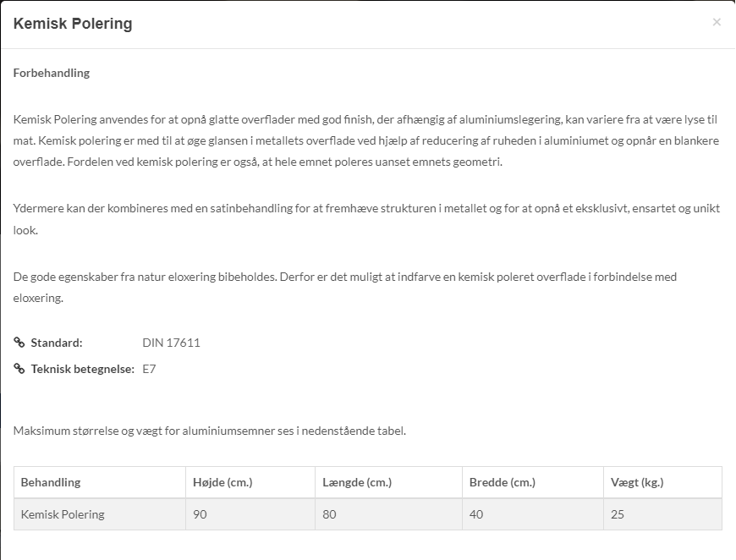The image size is (736, 560).
Task: Select the E7 designation value
Action: coord(150,368)
